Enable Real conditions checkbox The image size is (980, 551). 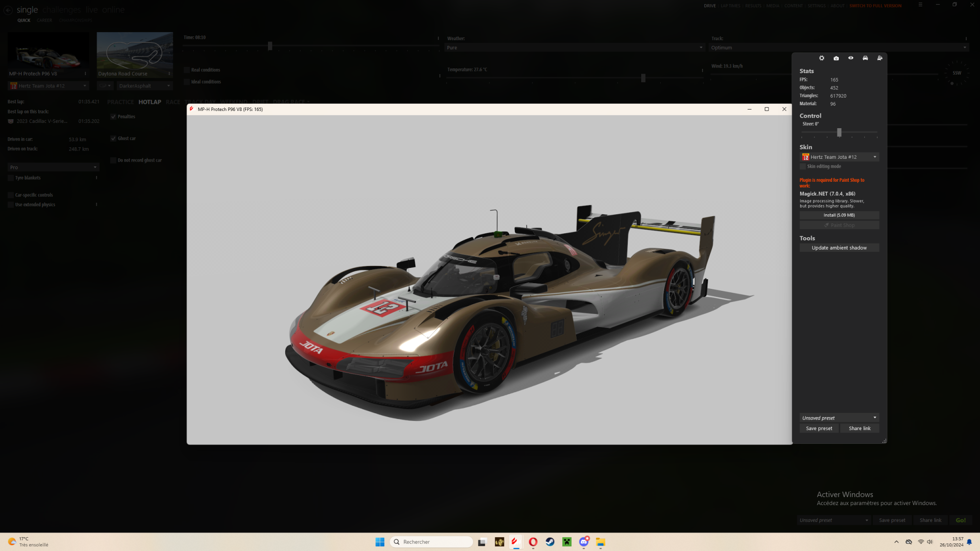pyautogui.click(x=187, y=70)
